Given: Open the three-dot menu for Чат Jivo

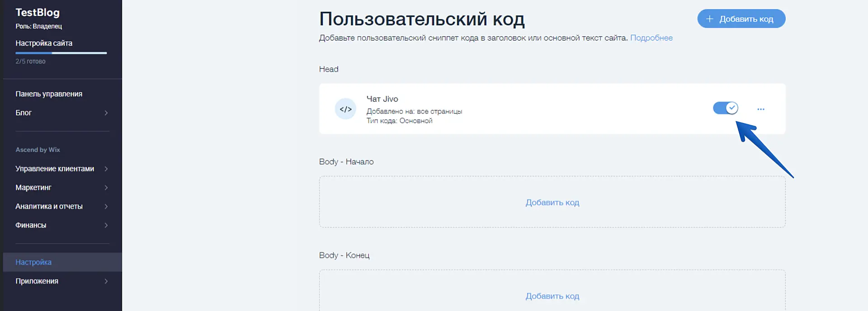Looking at the screenshot, I should [760, 109].
